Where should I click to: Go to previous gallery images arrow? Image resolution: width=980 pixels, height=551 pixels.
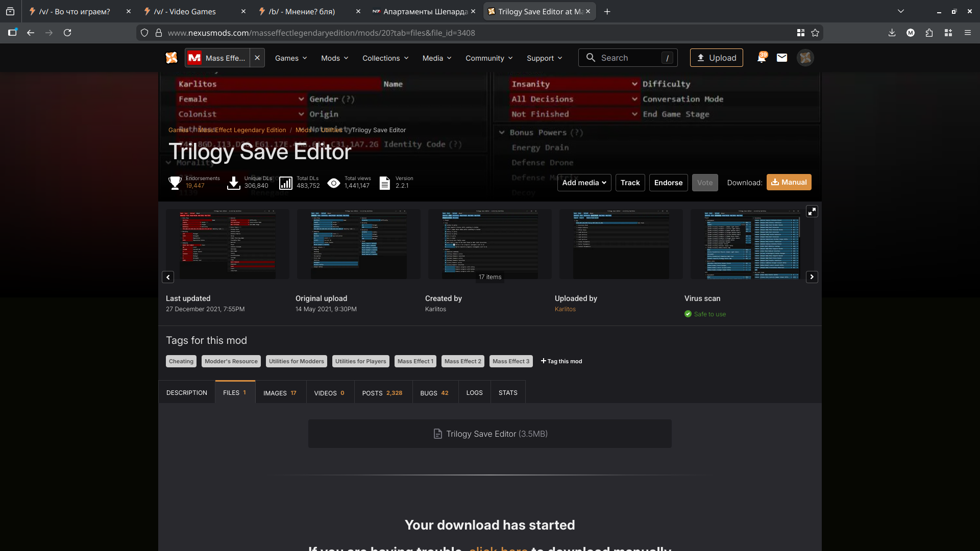tap(168, 277)
